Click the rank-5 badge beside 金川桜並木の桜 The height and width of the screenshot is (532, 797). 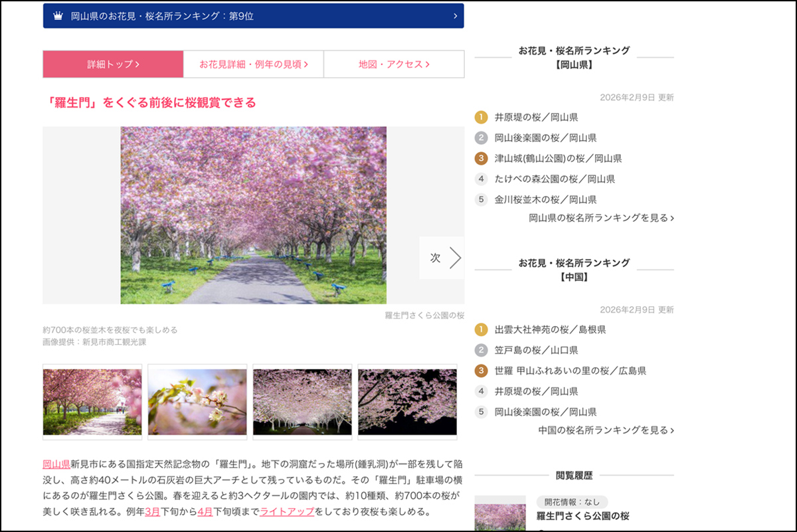coord(480,199)
